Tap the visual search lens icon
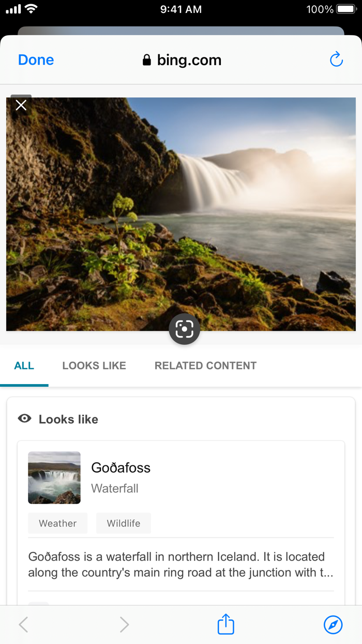This screenshot has height=644, width=362. 184,329
